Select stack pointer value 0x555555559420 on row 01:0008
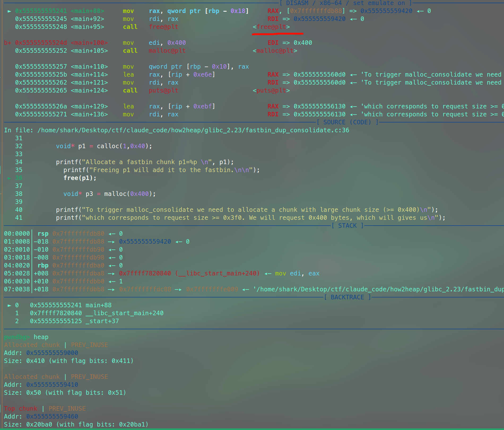Viewport: 504px width, 430px height. point(145,242)
